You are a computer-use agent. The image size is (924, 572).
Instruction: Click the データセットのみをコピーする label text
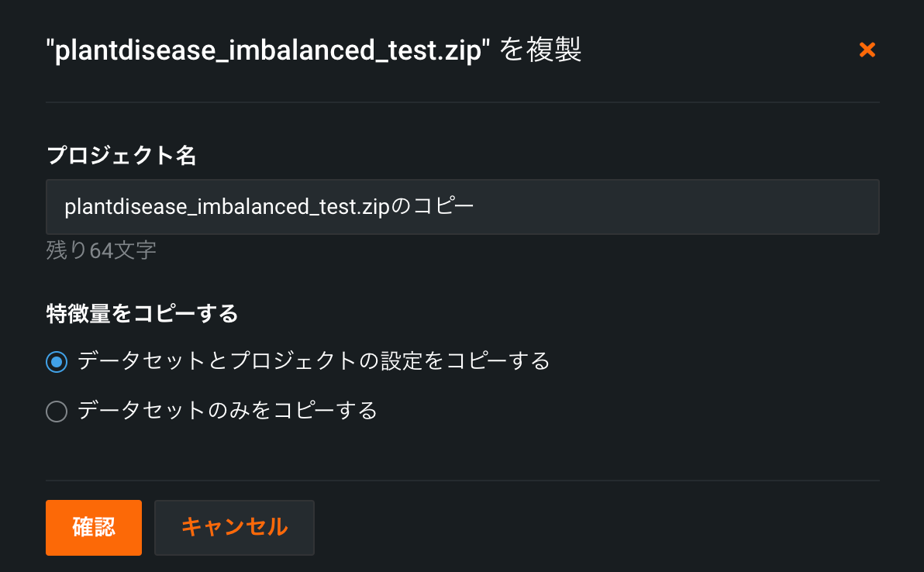pos(227,410)
